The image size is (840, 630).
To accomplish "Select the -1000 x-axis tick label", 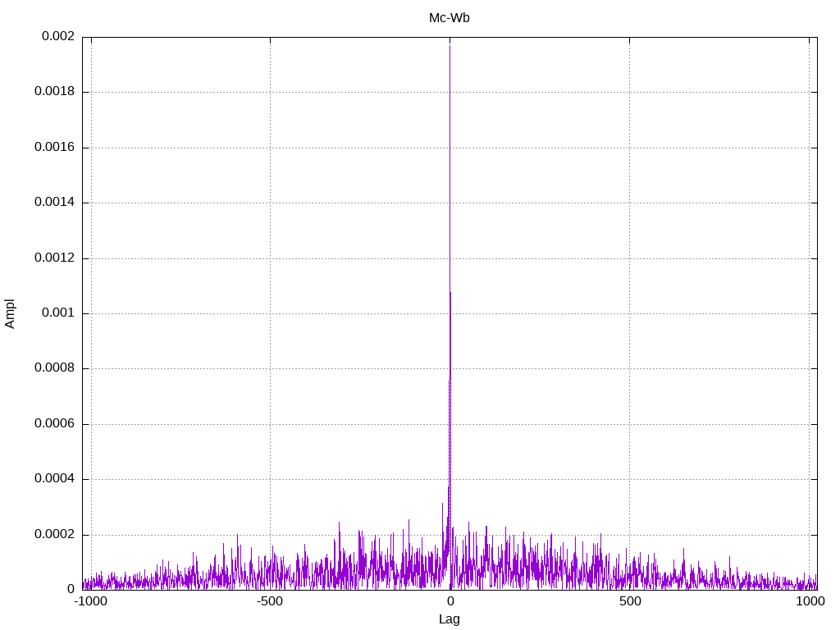I will pyautogui.click(x=90, y=601).
